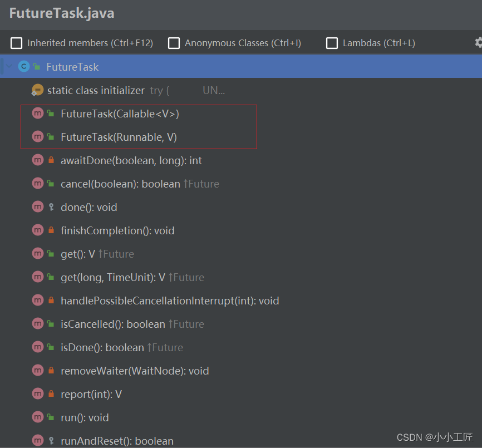Select the FutureTask(Runnable, V) constructor
The width and height of the screenshot is (482, 448).
tap(117, 137)
